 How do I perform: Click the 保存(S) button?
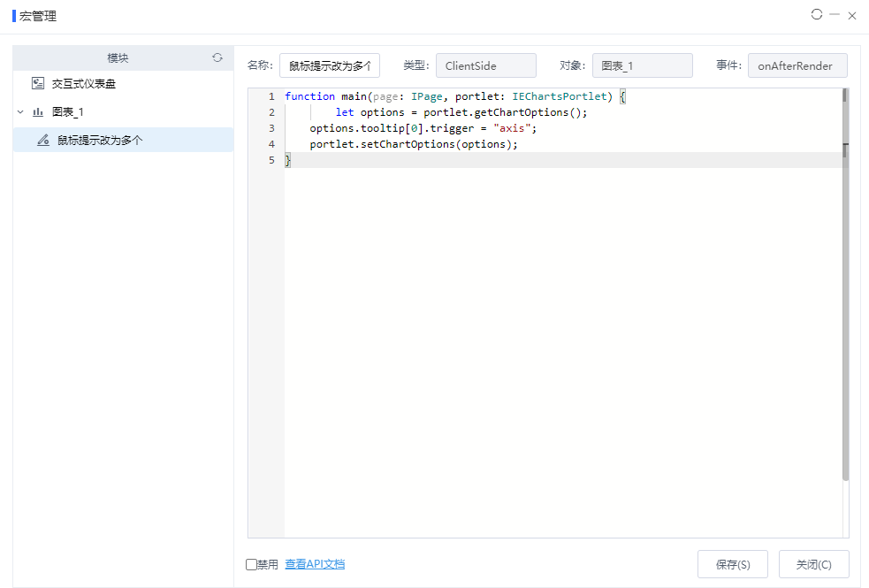click(x=733, y=564)
